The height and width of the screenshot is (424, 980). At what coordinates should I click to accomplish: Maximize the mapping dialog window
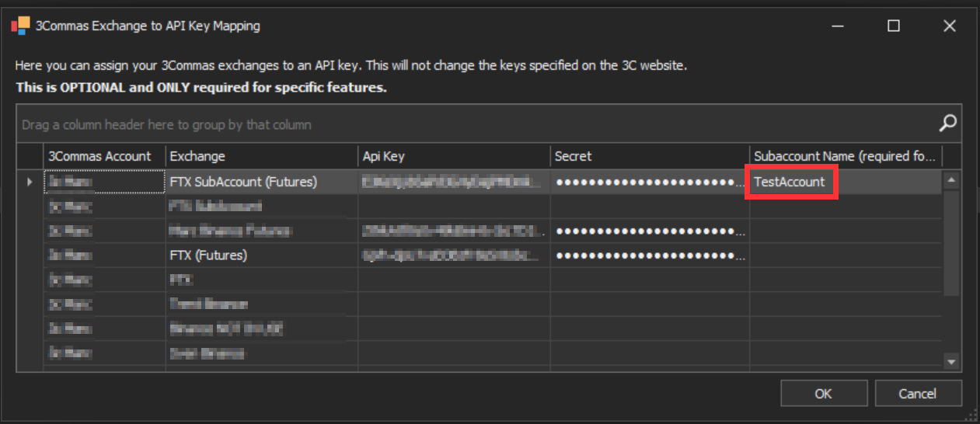pos(894,26)
